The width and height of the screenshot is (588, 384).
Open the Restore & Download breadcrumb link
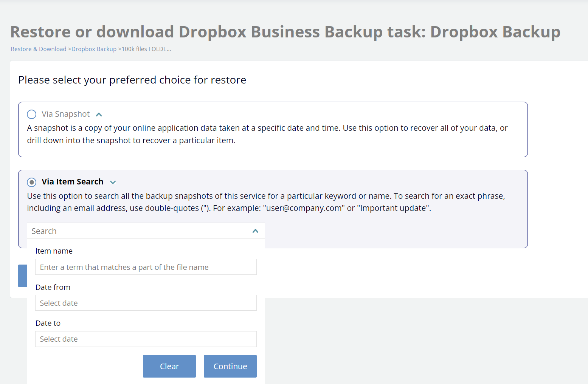[39, 49]
